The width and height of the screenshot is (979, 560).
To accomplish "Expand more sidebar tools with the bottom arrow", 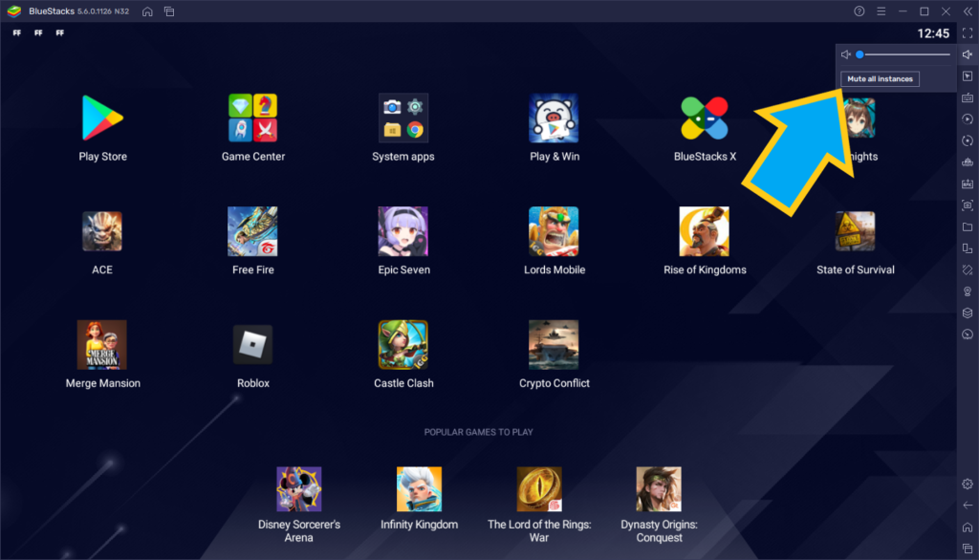I will (968, 505).
